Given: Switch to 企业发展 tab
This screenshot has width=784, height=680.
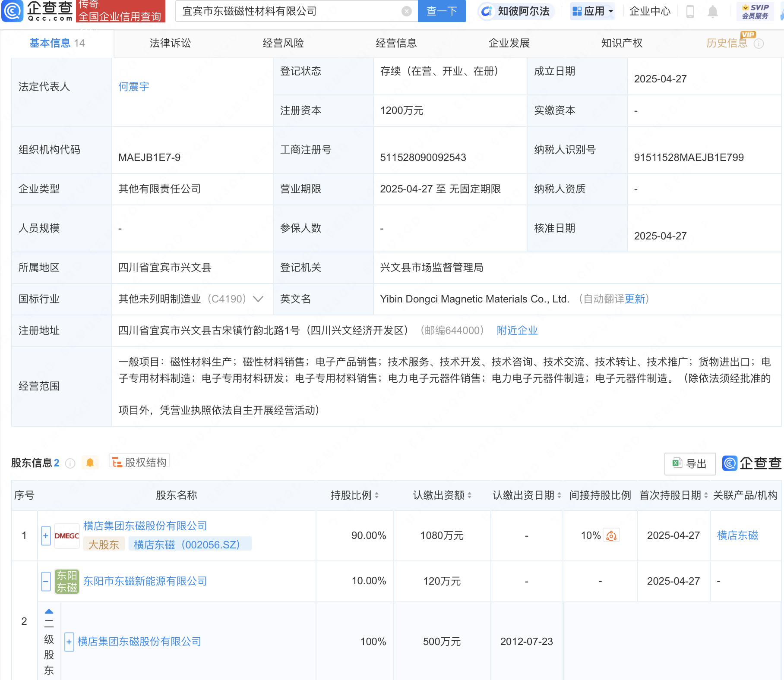Looking at the screenshot, I should tap(509, 43).
